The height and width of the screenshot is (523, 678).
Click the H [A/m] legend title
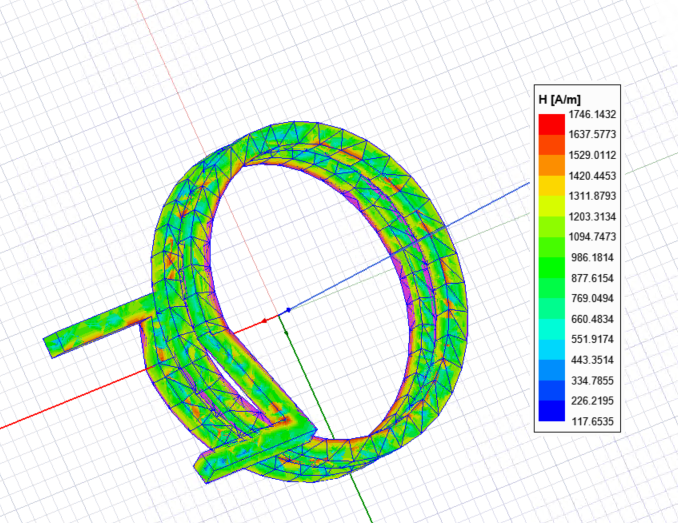pyautogui.click(x=560, y=100)
